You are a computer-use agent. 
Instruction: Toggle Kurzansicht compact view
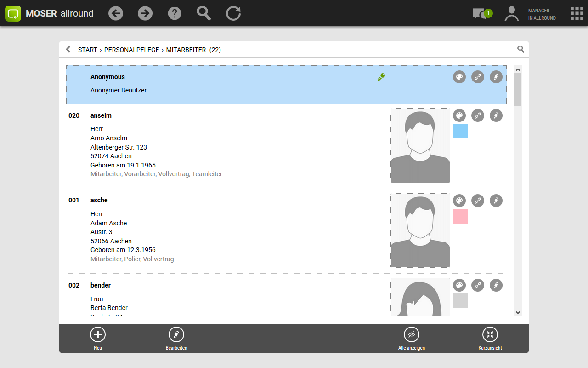[490, 338]
